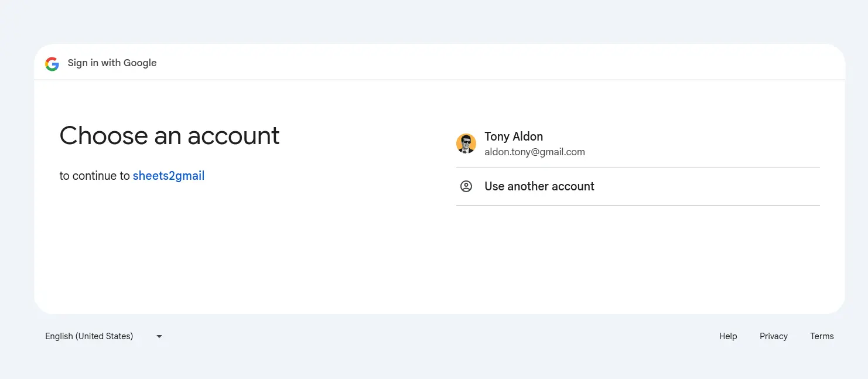Open the Privacy link

pos(774,336)
